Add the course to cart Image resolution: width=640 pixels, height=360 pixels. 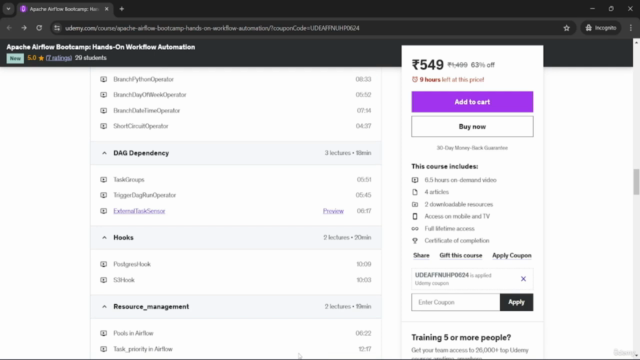pyautogui.click(x=472, y=102)
